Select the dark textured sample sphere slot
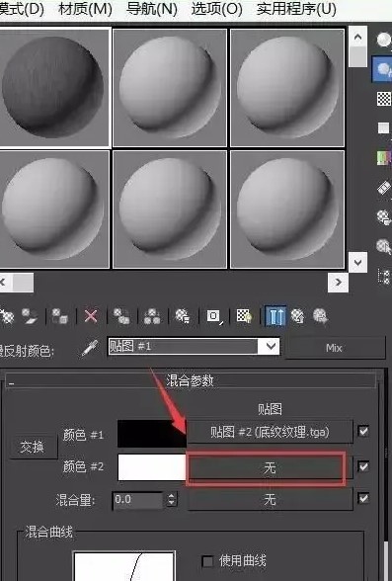This screenshot has width=392, height=581. point(54,87)
